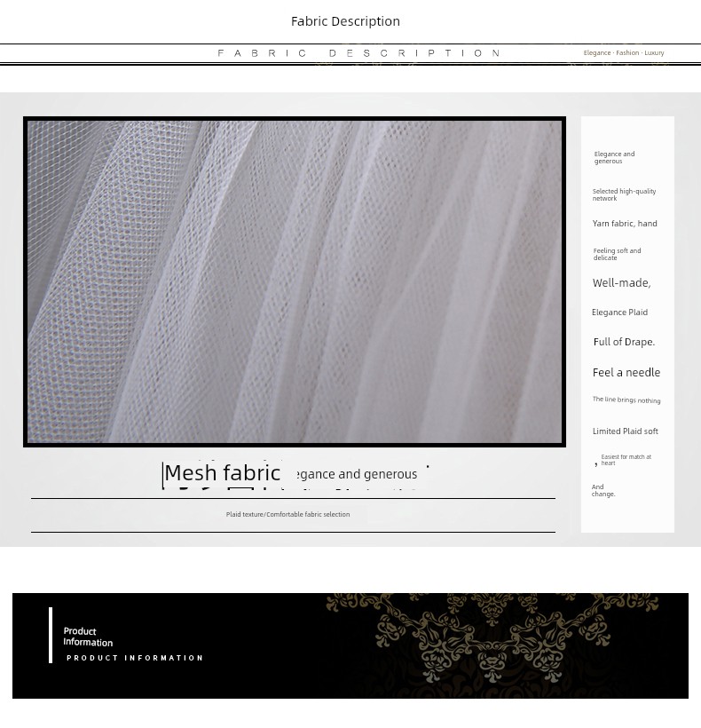Click the "Elegance Plaid" text

[x=619, y=313]
